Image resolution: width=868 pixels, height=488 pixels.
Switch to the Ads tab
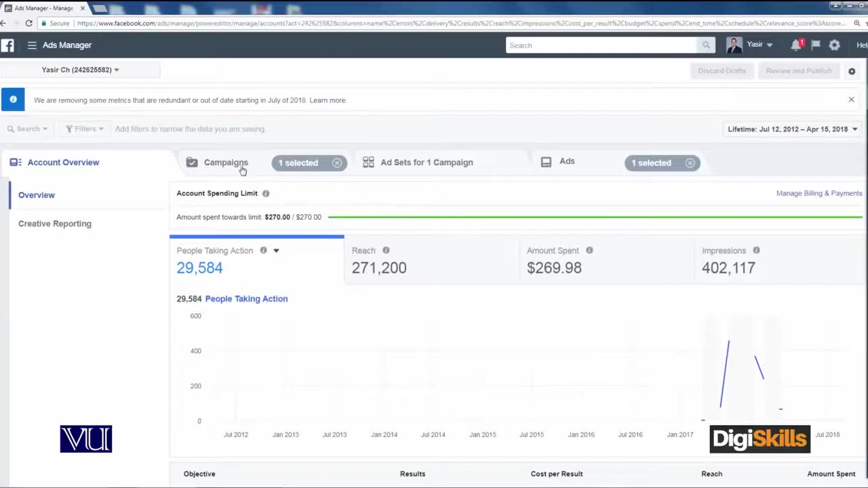[x=567, y=161]
